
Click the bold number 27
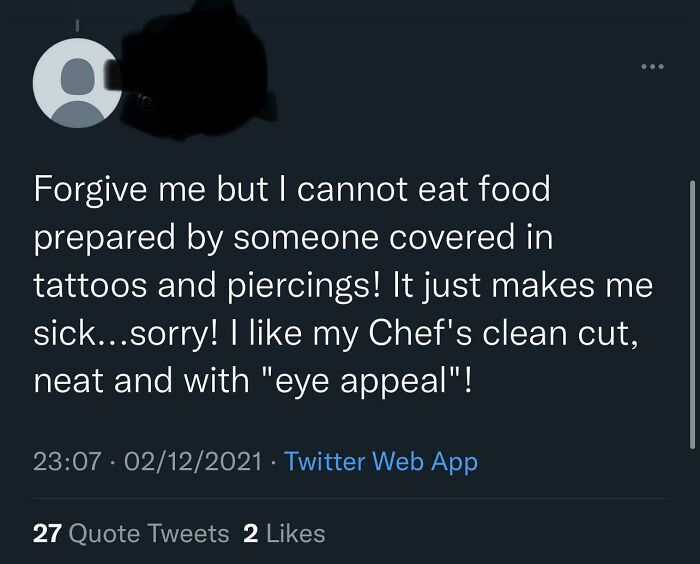pos(47,533)
